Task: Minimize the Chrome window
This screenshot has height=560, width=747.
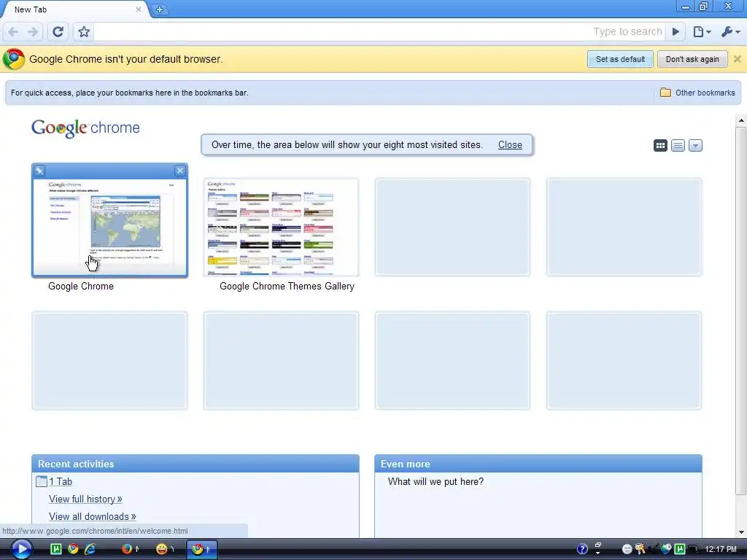Action: 686,6
